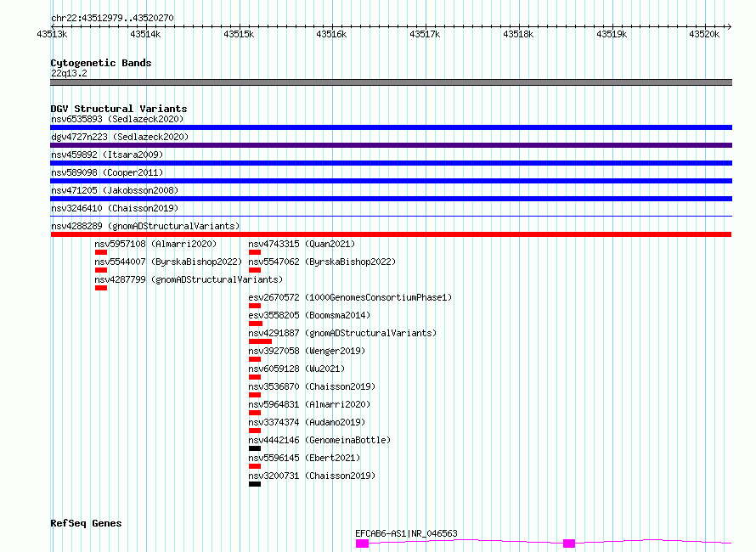
Task: Click the red marker under nsv5596145
Action: (x=255, y=466)
